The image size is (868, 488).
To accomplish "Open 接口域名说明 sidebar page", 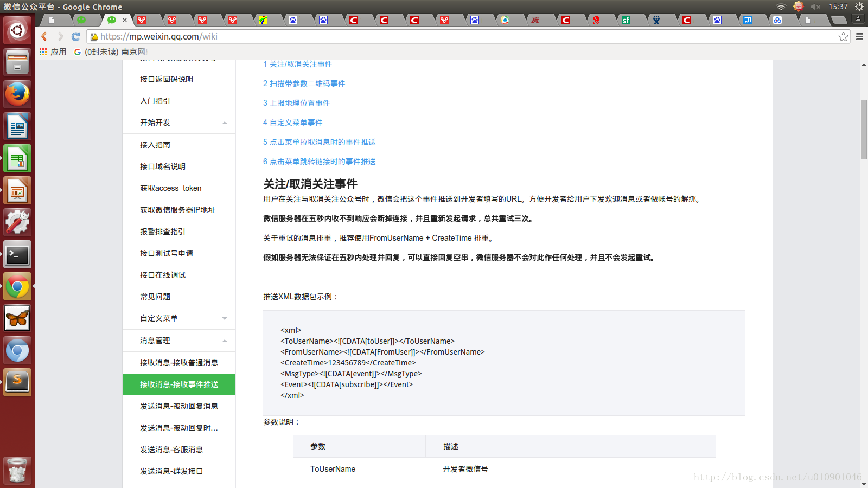I will [163, 166].
